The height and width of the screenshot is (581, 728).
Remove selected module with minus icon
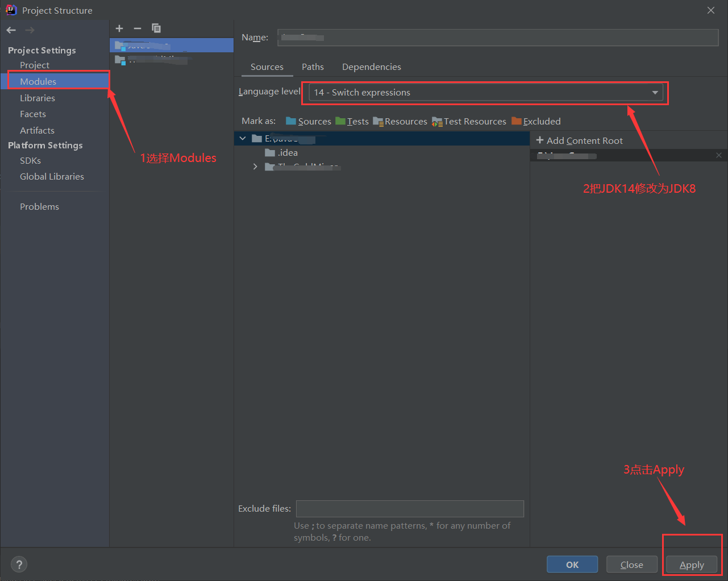coord(138,28)
